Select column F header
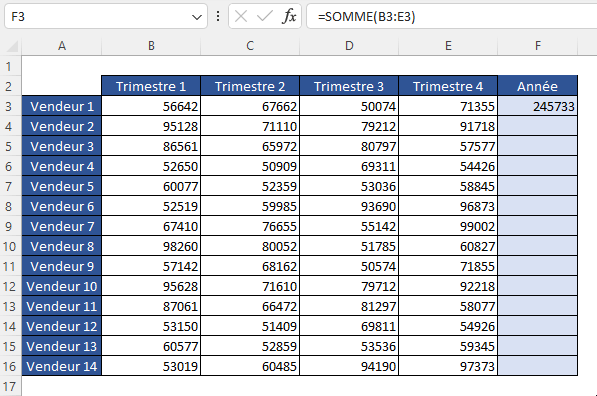The width and height of the screenshot is (597, 396). click(538, 46)
